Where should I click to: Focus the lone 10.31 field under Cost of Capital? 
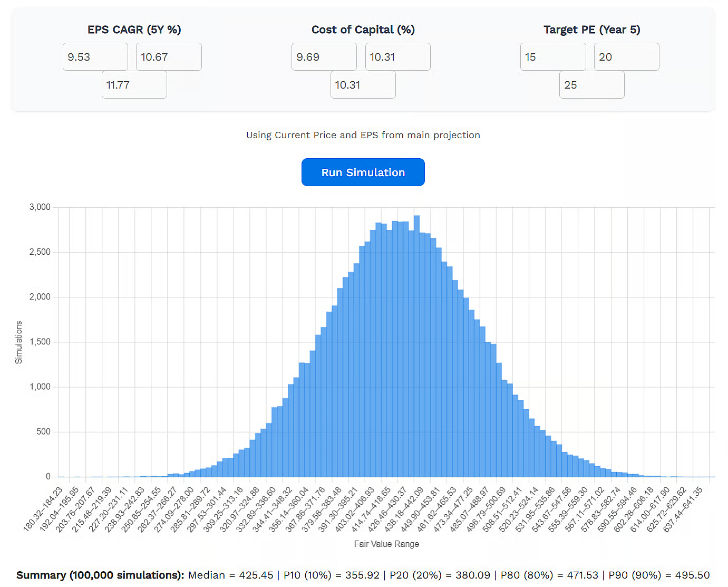[x=363, y=85]
